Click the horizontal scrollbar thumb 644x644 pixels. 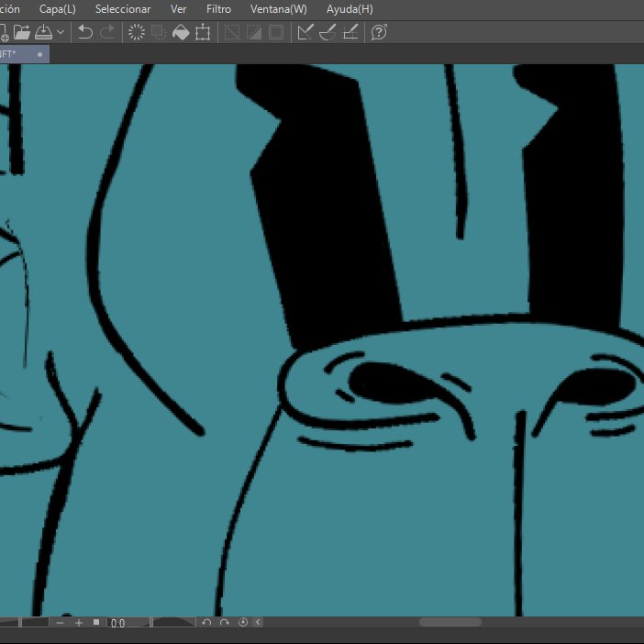point(450,622)
